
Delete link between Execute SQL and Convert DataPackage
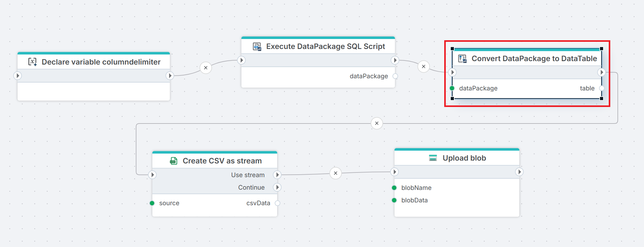pyautogui.click(x=424, y=66)
